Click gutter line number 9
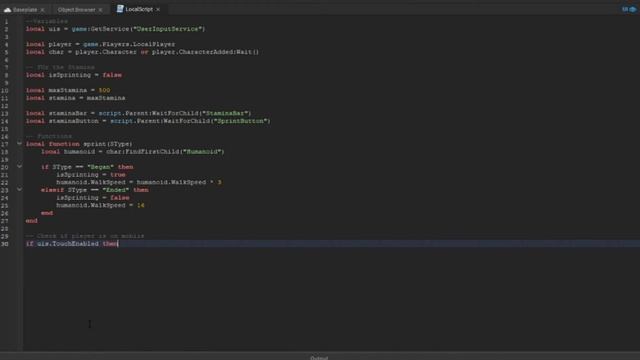The width and height of the screenshot is (640, 360). [x=6, y=82]
